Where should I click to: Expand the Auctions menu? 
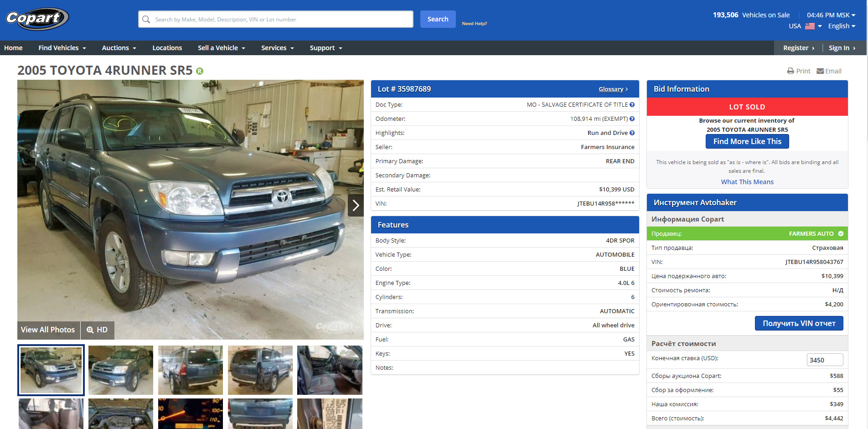[119, 48]
